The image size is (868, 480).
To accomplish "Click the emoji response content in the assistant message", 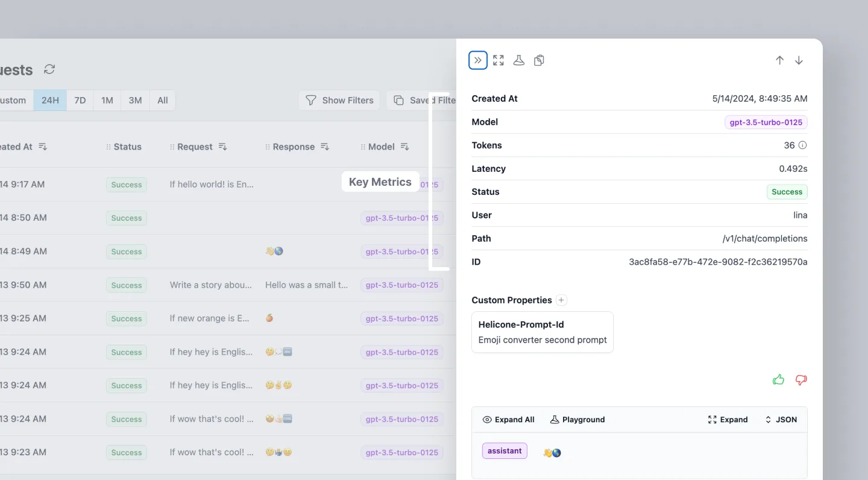I will tap(552, 453).
